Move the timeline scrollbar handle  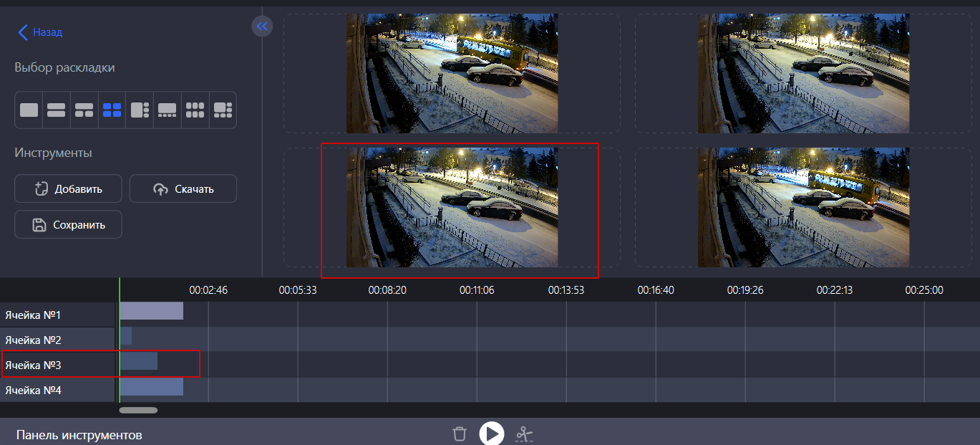pos(138,410)
